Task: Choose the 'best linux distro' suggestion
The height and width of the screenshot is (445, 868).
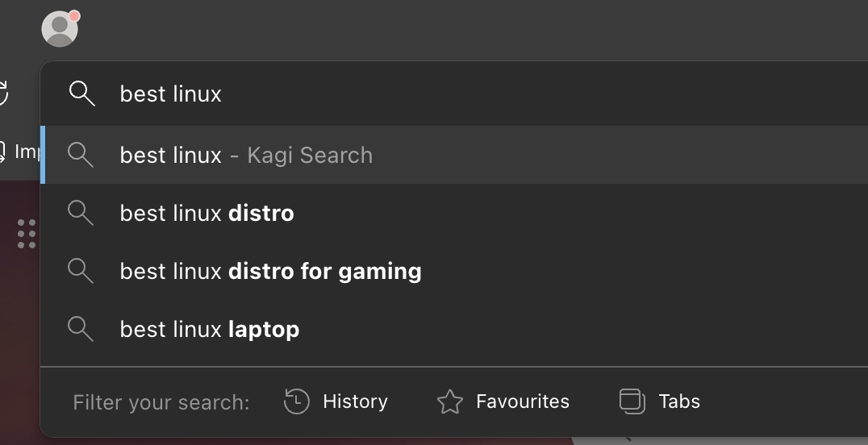Action: pos(207,213)
